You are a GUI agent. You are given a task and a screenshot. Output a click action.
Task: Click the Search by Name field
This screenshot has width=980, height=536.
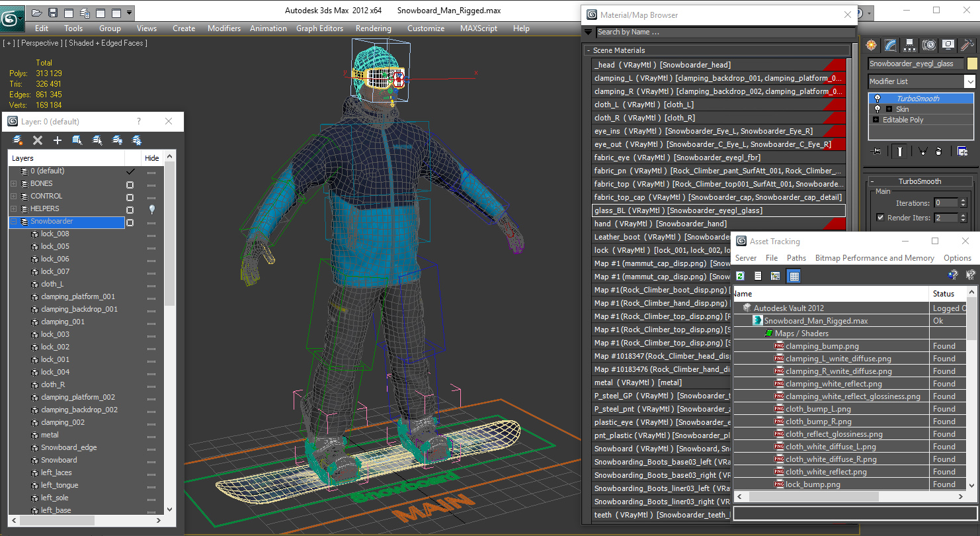pos(725,32)
